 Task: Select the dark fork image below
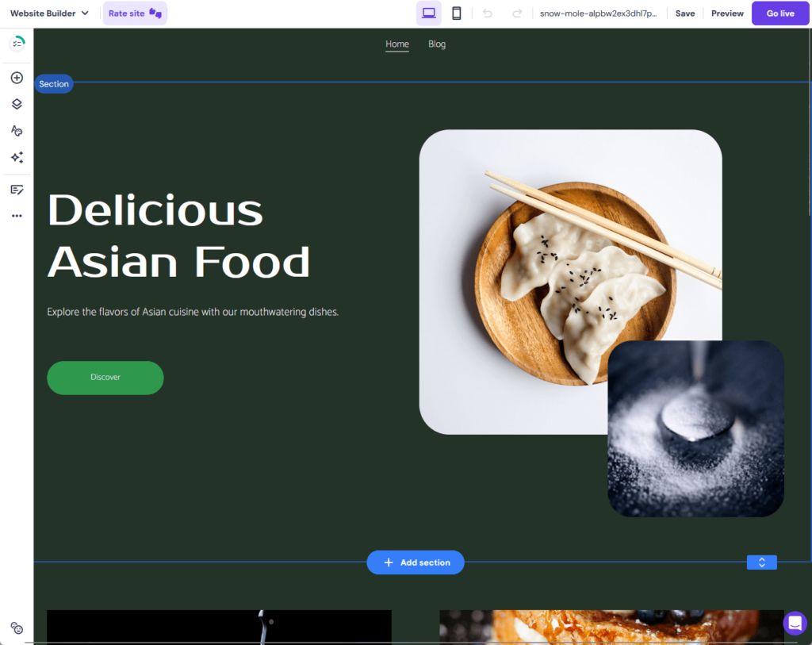point(219,627)
